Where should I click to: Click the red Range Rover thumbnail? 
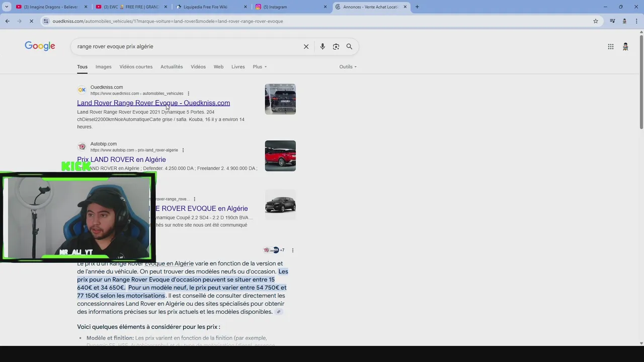click(x=280, y=156)
